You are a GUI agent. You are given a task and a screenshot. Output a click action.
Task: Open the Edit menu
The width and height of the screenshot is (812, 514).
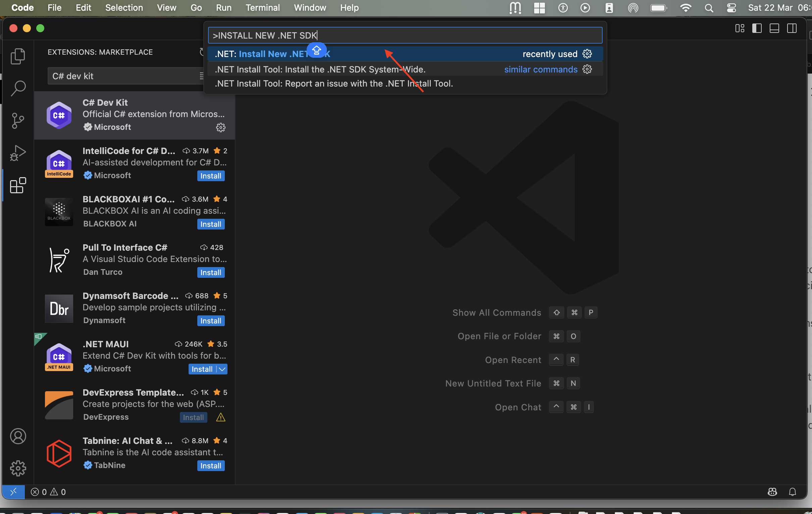click(83, 8)
